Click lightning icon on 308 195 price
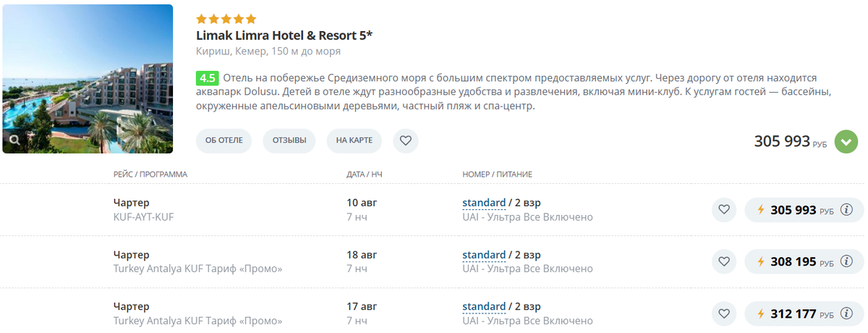 [x=760, y=261]
